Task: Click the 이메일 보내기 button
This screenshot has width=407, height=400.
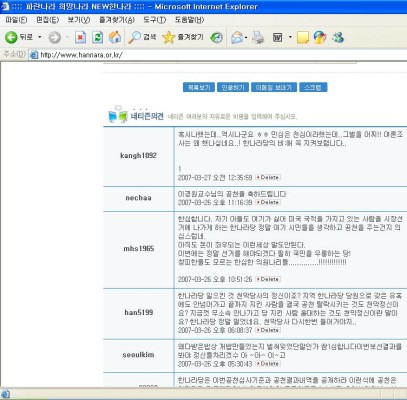Action: point(274,88)
